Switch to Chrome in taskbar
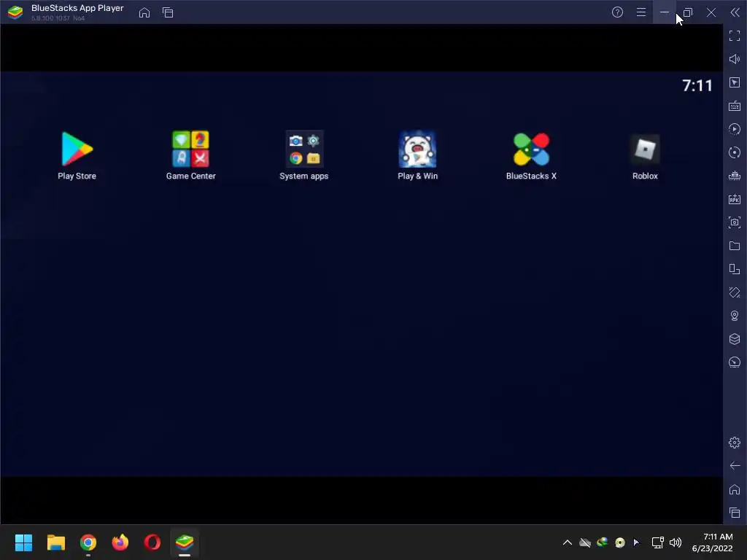Screen dimensions: 747x560 pyautogui.click(x=88, y=542)
